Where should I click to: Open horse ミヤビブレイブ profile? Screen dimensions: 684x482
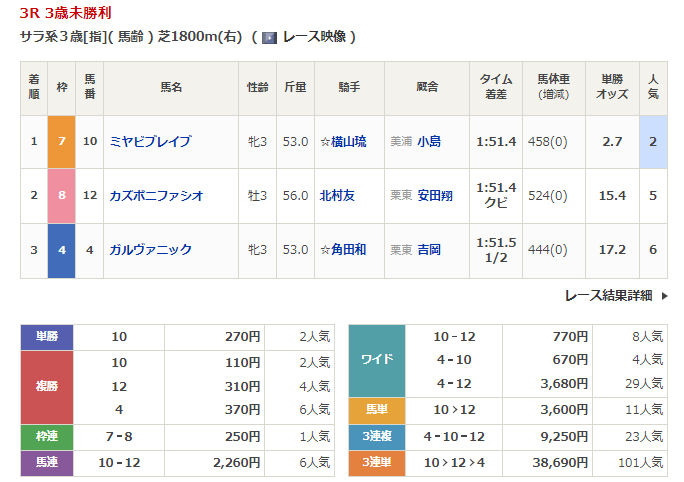pyautogui.click(x=150, y=142)
